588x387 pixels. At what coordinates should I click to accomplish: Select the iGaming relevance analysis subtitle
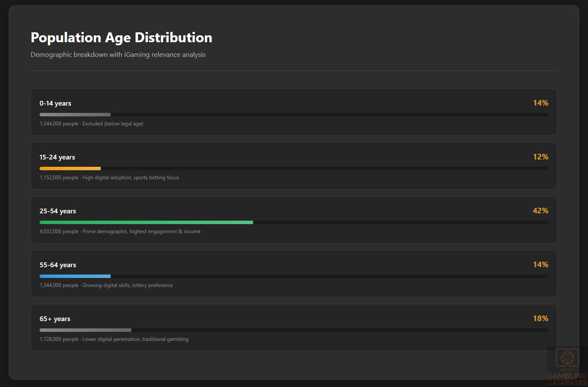tap(118, 55)
